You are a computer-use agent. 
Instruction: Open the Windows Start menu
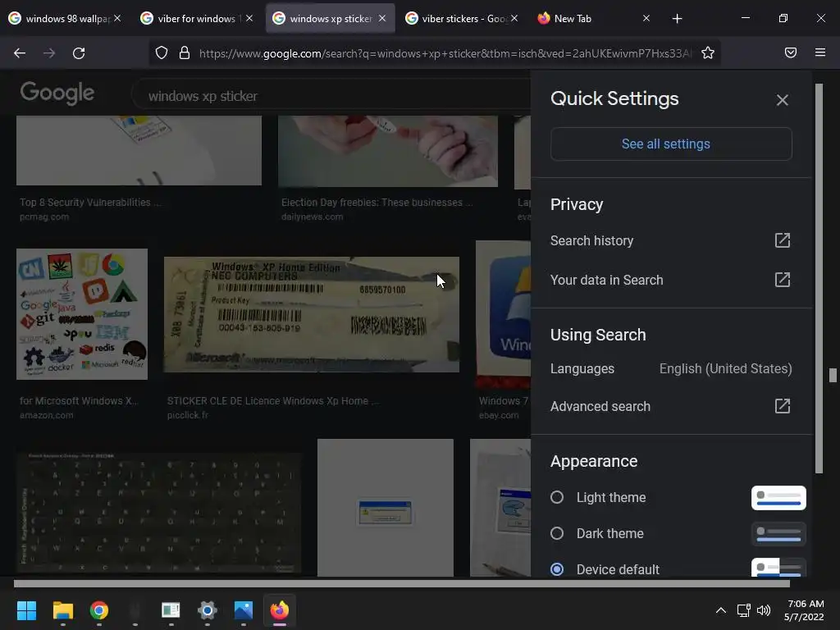pos(26,609)
